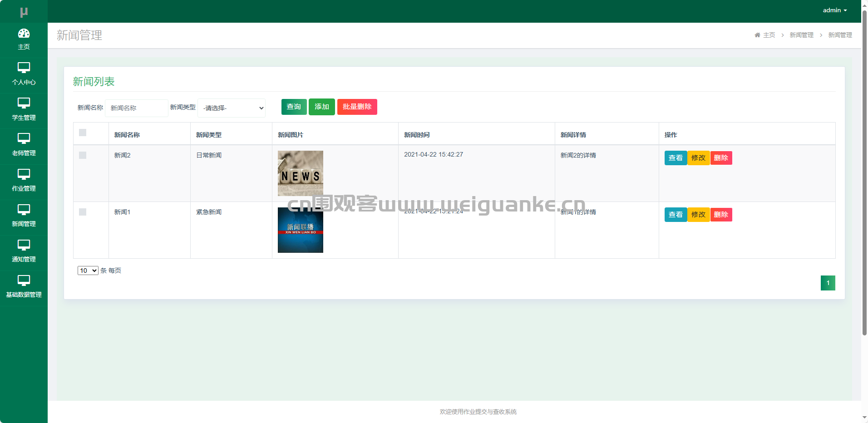Focus the 新闻名称 search input field
The width and height of the screenshot is (868, 423).
click(x=137, y=108)
